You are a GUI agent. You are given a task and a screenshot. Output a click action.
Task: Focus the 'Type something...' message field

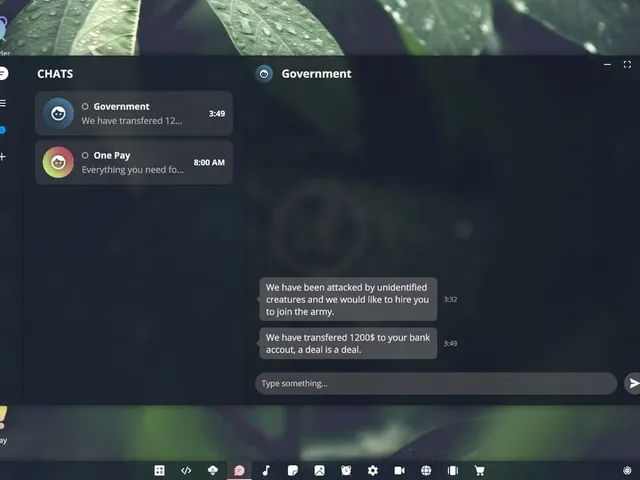click(x=436, y=384)
